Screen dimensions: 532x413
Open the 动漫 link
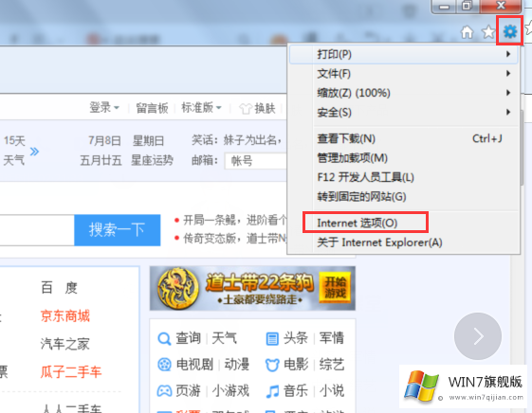[237, 365]
